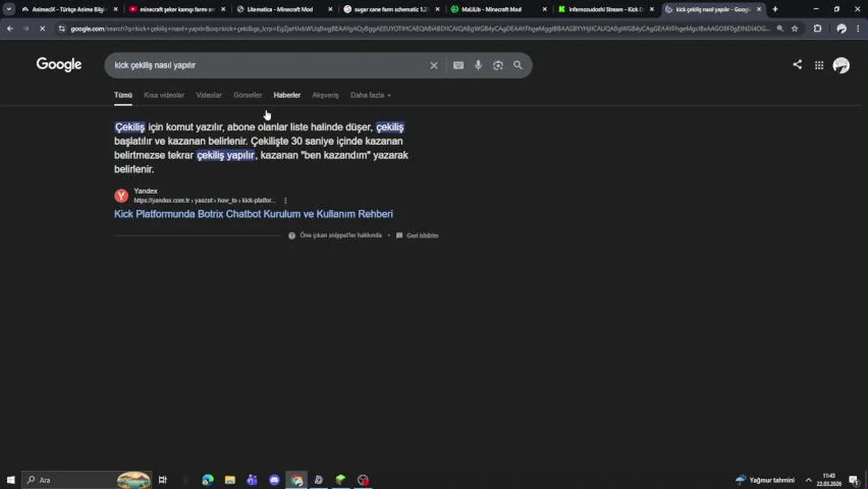This screenshot has height=489, width=868.
Task: Open the taskbar clock and date
Action: click(x=830, y=480)
